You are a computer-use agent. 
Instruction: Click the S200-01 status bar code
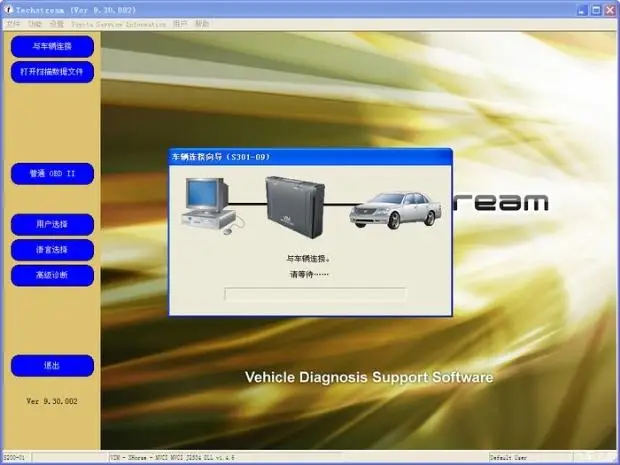[14, 458]
